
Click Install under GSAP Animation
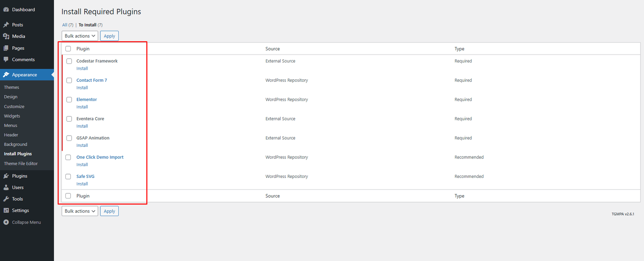(x=82, y=146)
